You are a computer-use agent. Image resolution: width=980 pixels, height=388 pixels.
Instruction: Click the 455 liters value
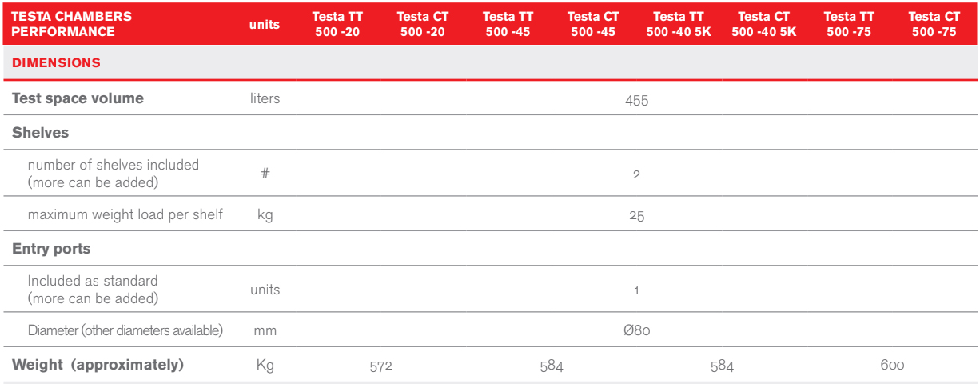point(637,101)
